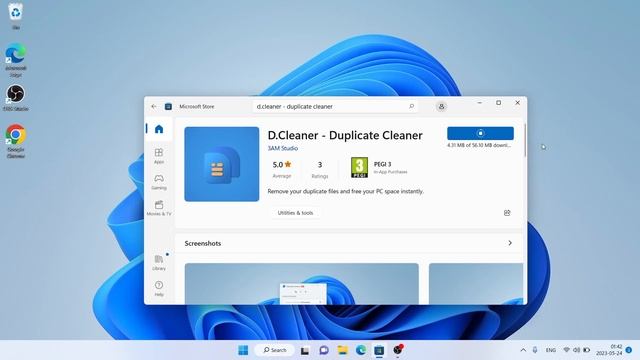Click the Screenshots heading
Screen dimensions: 640x360
203,243
